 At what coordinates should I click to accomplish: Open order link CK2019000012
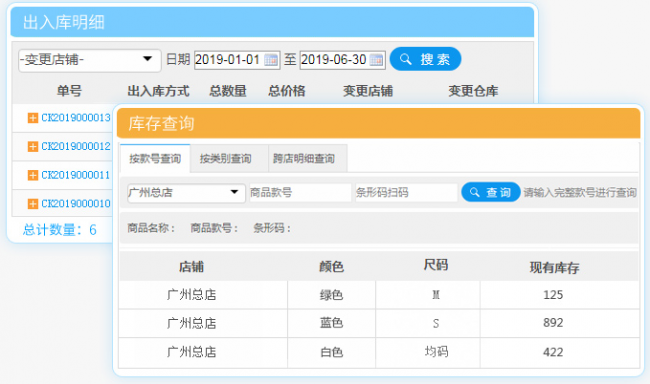pos(76,146)
